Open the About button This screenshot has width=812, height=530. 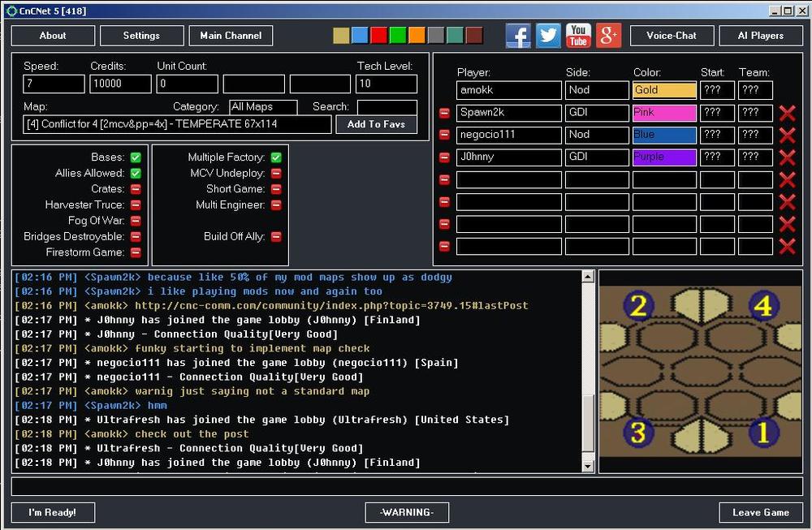[x=53, y=36]
